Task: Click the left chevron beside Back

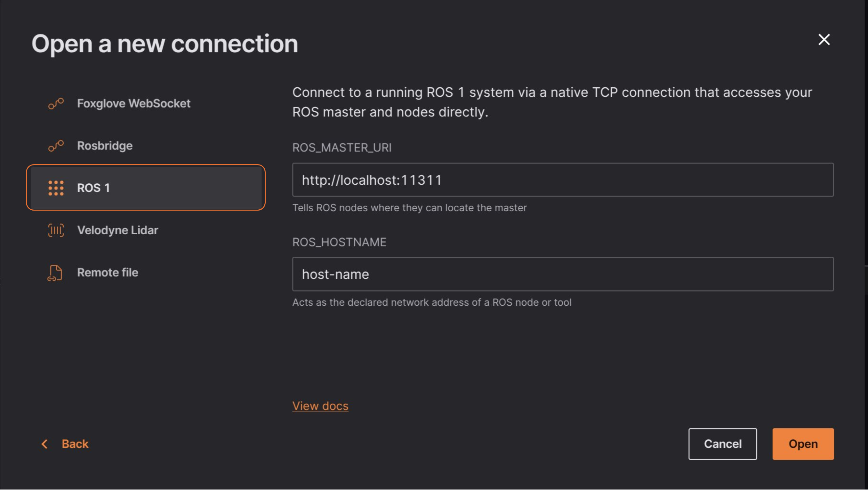Action: [x=44, y=444]
